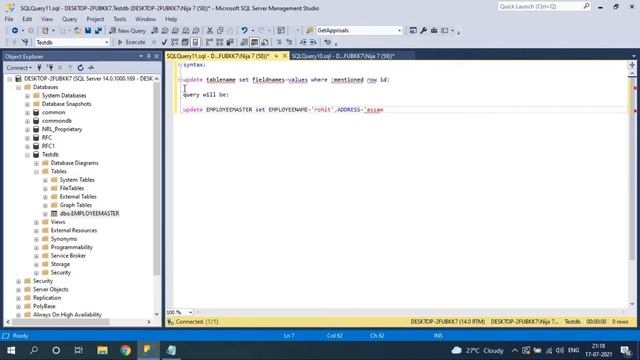Open the Connect dropdown in Object Explorer

pyautogui.click(x=19, y=68)
